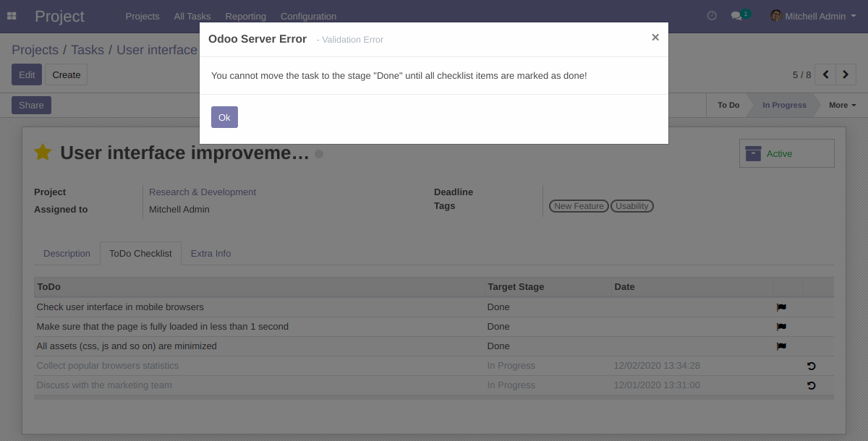Open the Reporting menu

[245, 16]
